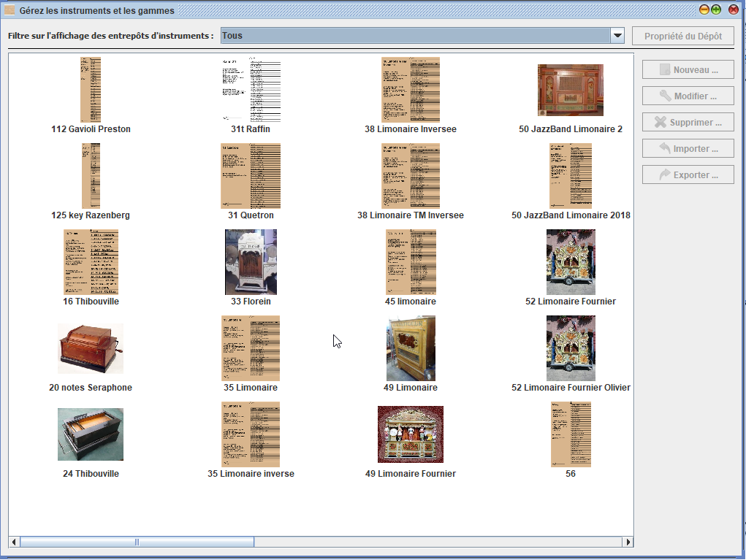Viewport: 746px width, 560px height.
Task: Select the 33 Florein instrument thumbnail
Action: (x=251, y=262)
